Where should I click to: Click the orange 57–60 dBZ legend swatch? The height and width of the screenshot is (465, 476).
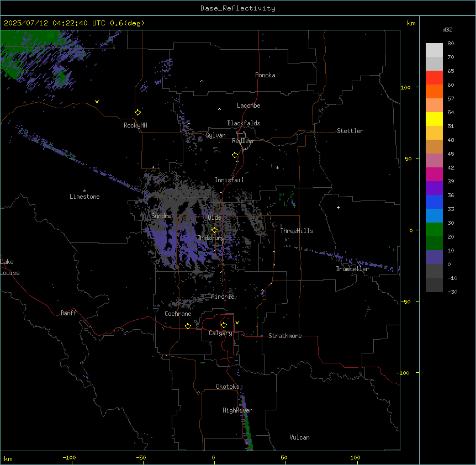[x=434, y=91]
